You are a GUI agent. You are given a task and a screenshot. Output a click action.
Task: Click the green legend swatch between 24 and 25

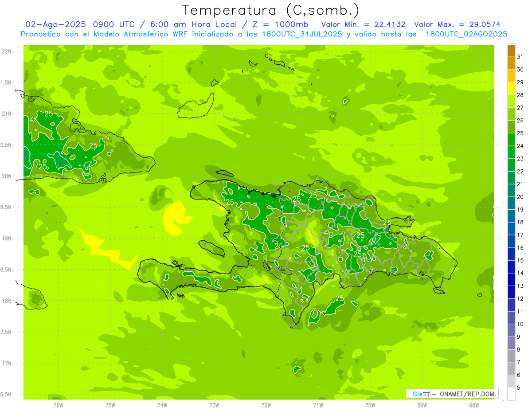tap(511, 140)
